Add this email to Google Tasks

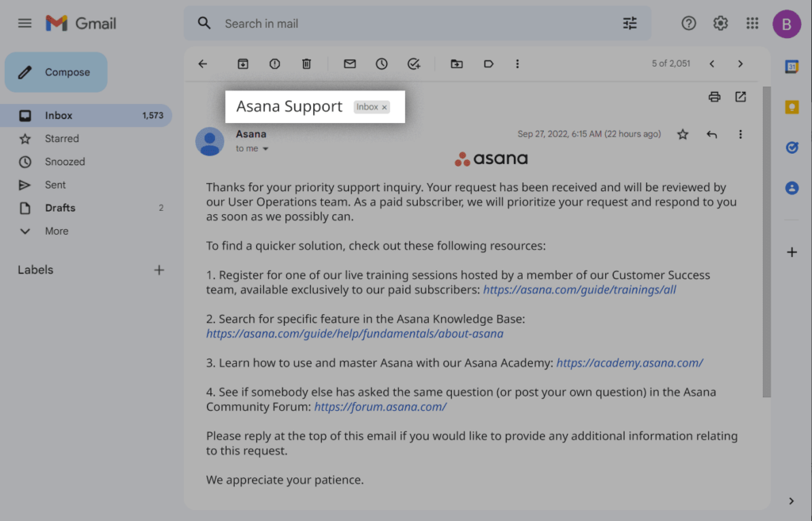tap(413, 63)
